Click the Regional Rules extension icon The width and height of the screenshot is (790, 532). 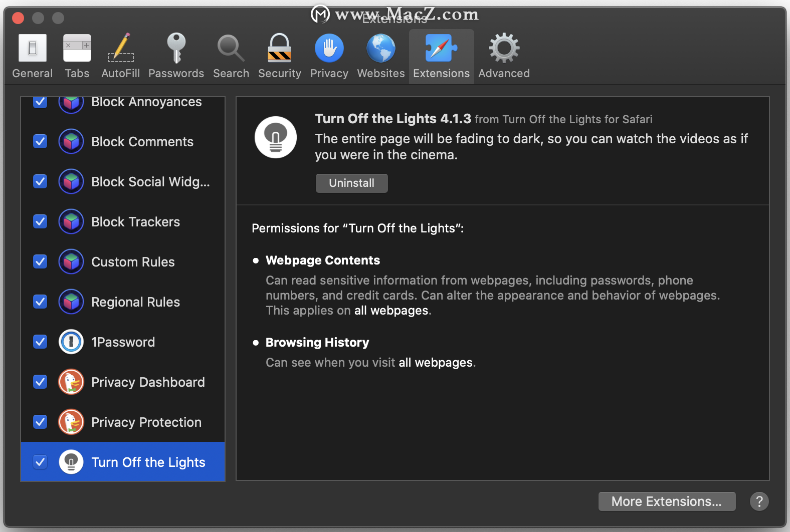pos(71,302)
